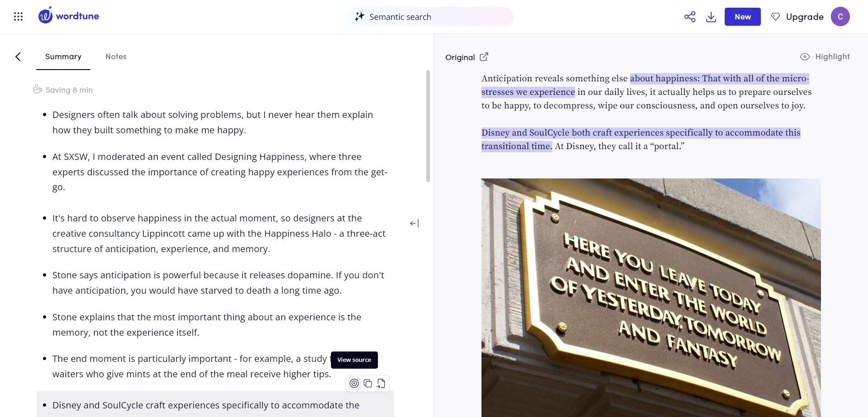Viewport: 868px width, 417px height.
Task: Switch to the Summary tab
Action: [x=63, y=56]
